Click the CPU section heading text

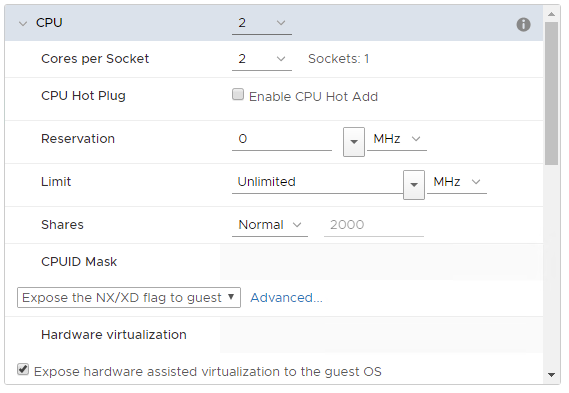point(49,23)
